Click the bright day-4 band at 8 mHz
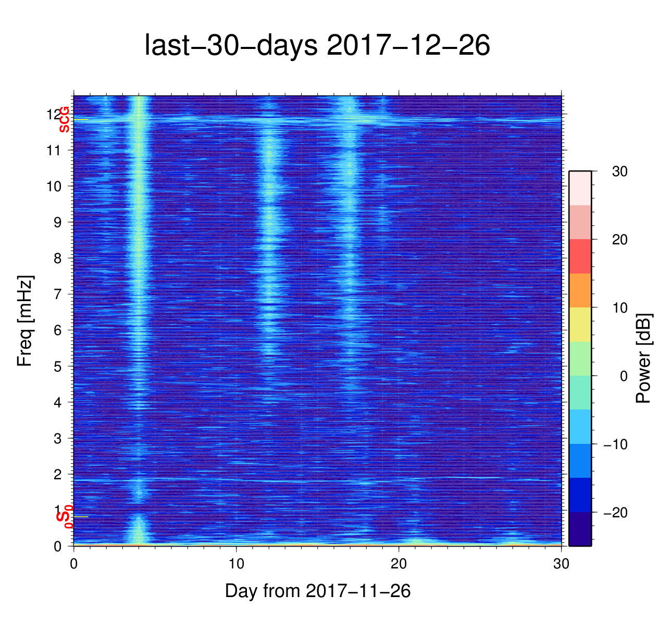672x620 pixels. [139, 258]
